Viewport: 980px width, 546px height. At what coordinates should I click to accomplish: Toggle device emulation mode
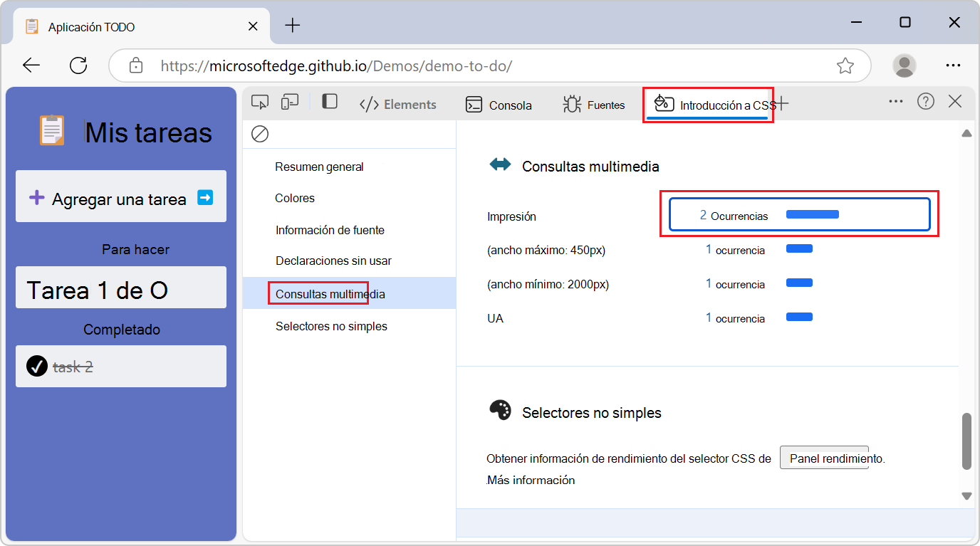click(x=289, y=103)
